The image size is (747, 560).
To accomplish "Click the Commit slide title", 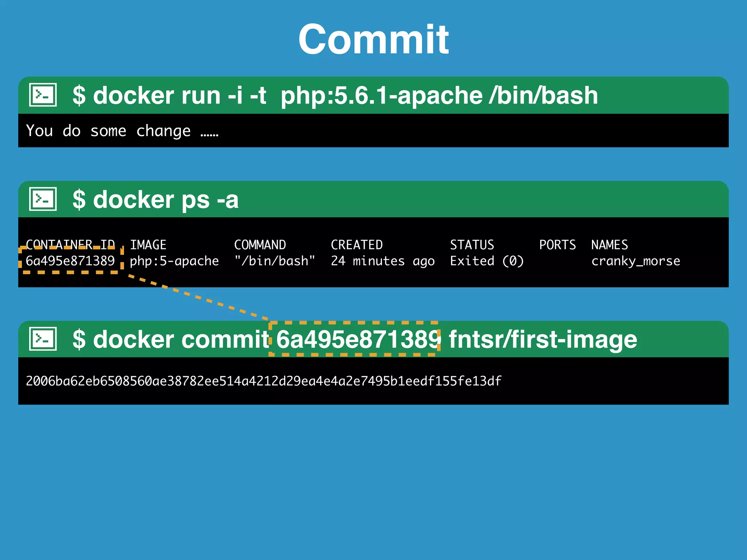I will (373, 39).
